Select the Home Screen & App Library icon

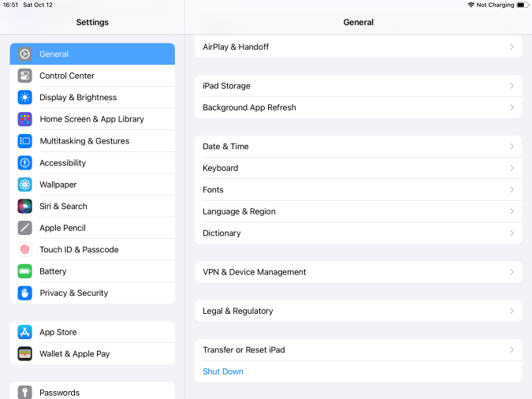point(24,119)
